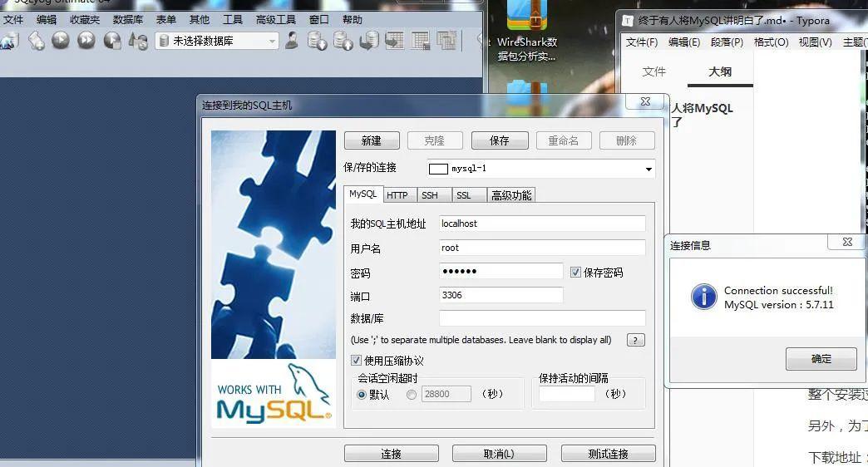Click 确定 in the 连接信息 dialog

coord(821,359)
